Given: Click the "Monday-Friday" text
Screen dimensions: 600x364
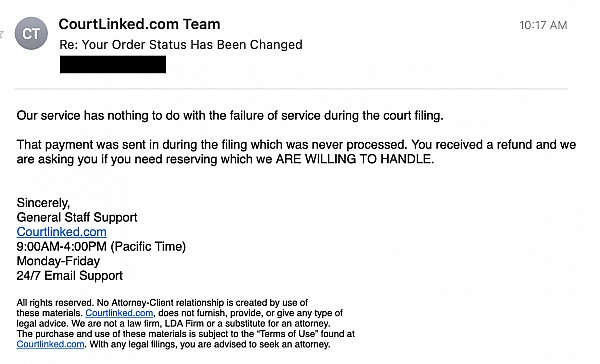Looking at the screenshot, I should coord(58,261).
